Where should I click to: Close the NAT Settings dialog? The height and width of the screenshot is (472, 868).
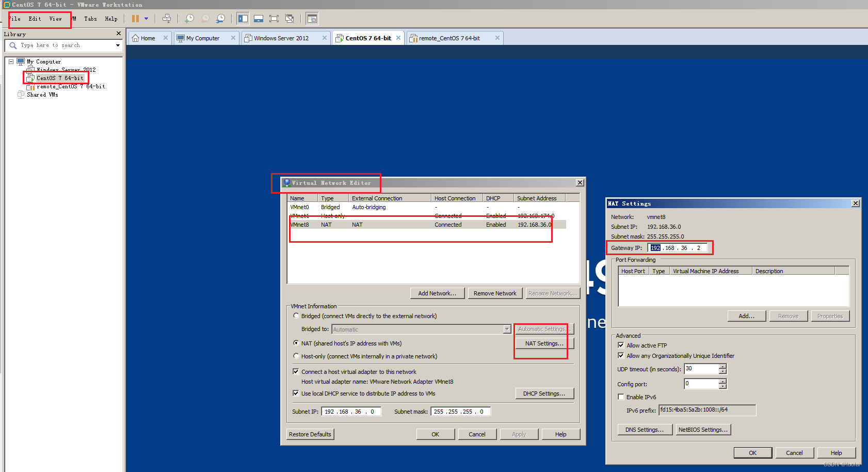(856, 203)
